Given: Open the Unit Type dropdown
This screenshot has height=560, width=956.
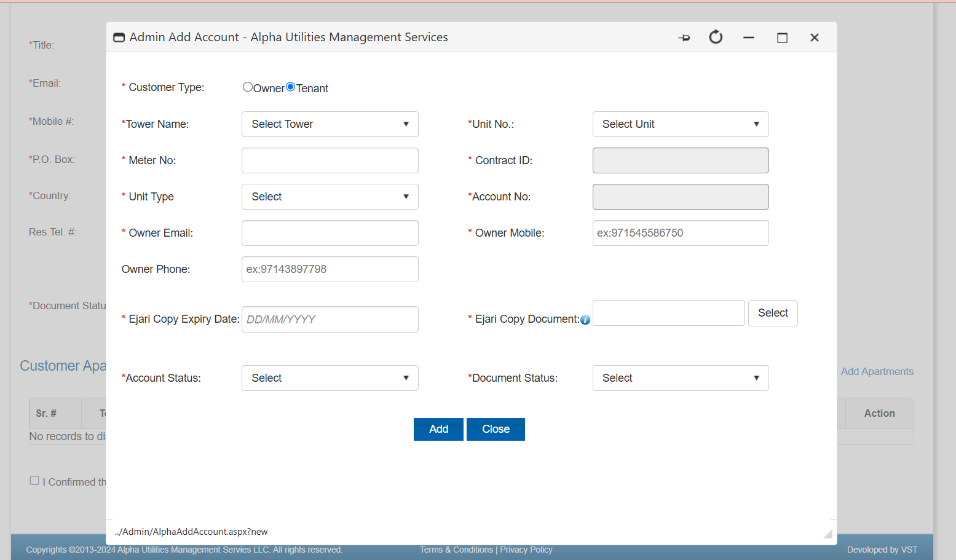Looking at the screenshot, I should (330, 197).
